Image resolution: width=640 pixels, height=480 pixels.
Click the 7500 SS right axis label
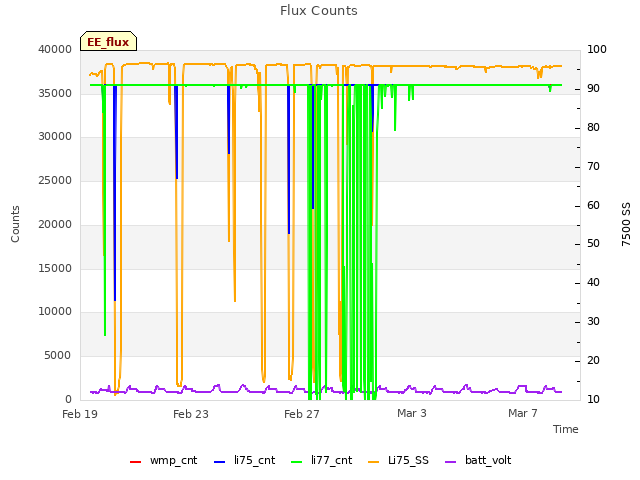[626, 224]
